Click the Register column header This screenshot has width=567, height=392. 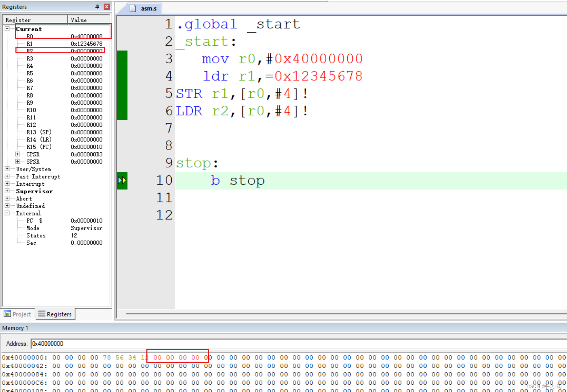point(35,20)
